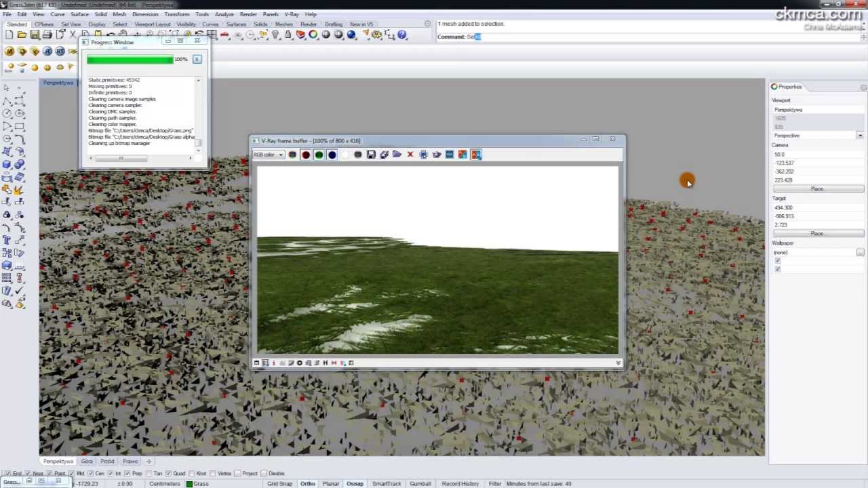Click the padlock Lock objects icon
The image size is (868, 488).
tap(288, 35)
